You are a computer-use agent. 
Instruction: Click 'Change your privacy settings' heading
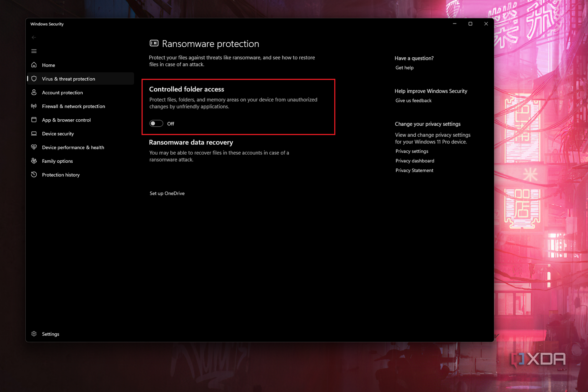pos(428,124)
